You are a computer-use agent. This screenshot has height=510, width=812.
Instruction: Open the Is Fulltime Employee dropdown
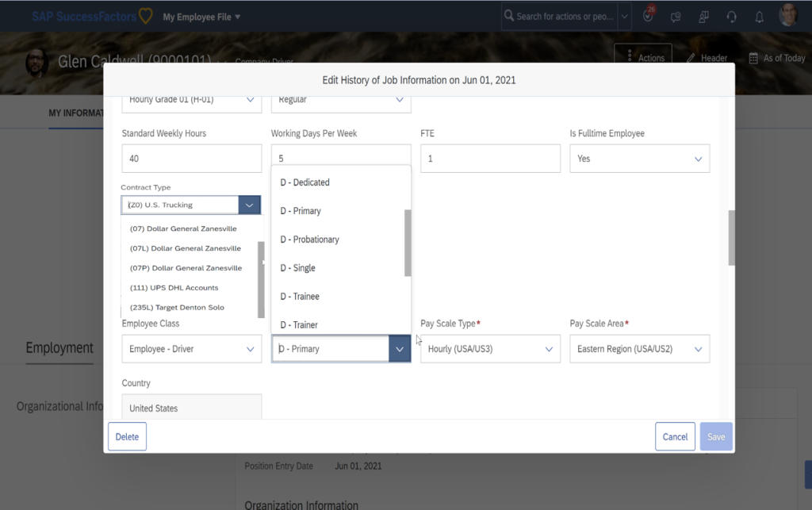click(640, 159)
